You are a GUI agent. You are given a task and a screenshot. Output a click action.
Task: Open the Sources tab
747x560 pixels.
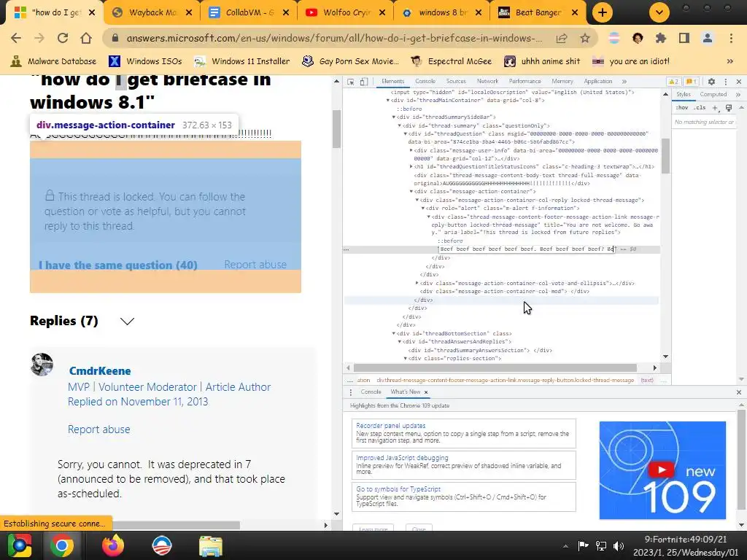point(456,82)
